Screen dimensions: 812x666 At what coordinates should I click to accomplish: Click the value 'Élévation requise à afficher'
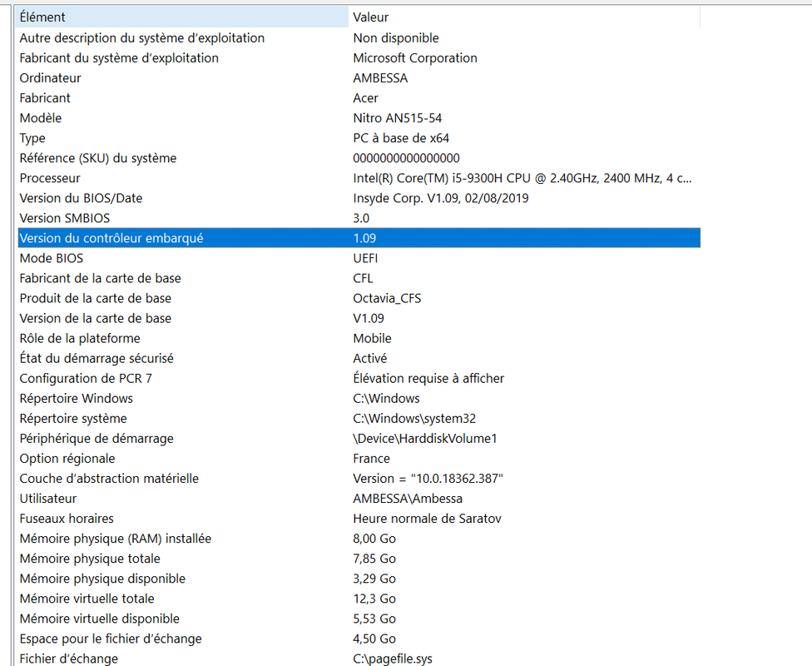(x=428, y=378)
